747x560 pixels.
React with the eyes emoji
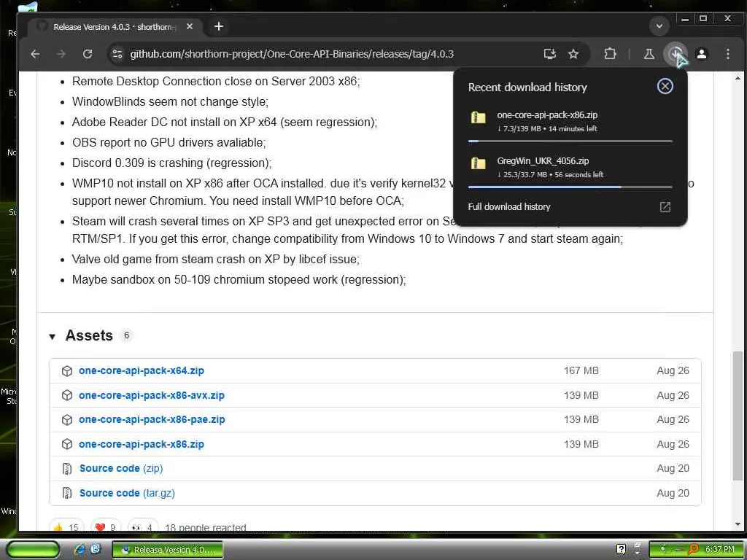pyautogui.click(x=143, y=526)
